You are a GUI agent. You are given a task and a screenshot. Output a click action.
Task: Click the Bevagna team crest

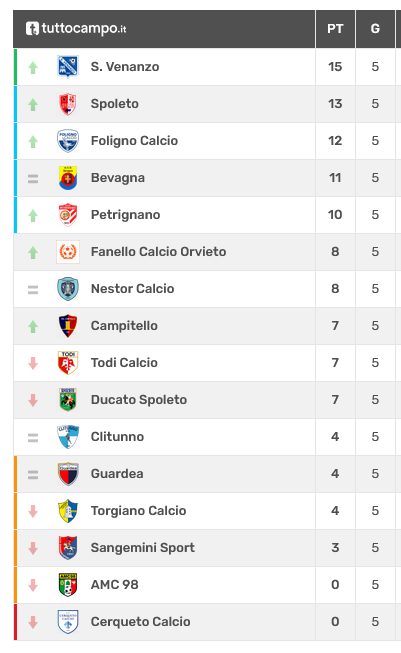click(x=68, y=178)
